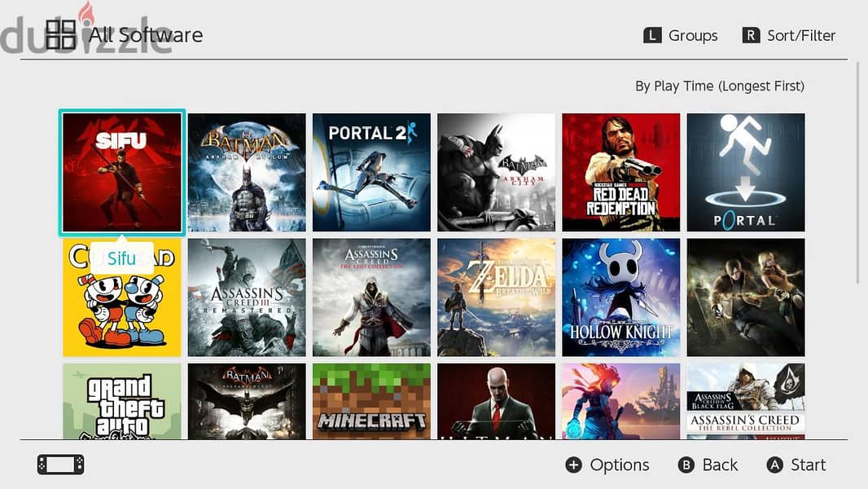Open Assassin's Creed Rebel Collection tile
This screenshot has width=868, height=489.
pos(746,402)
